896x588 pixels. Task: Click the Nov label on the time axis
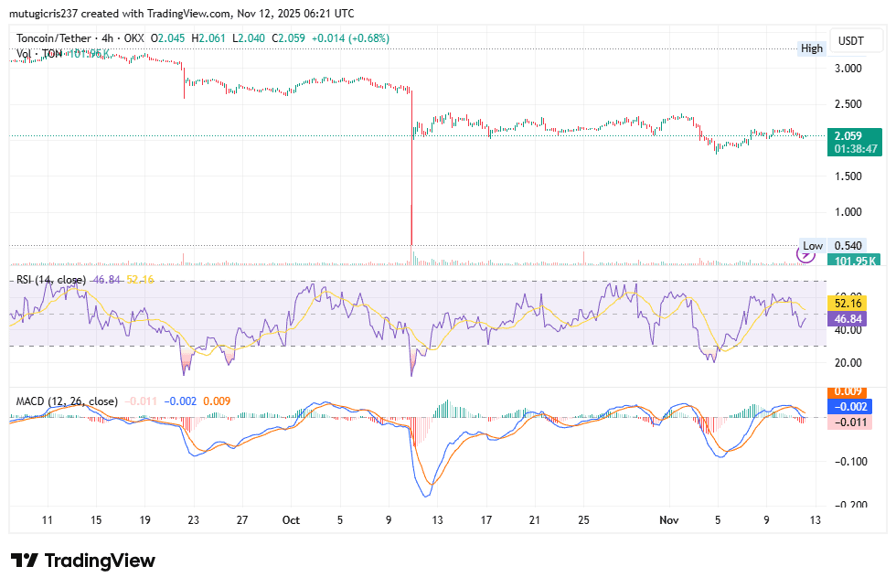[669, 519]
